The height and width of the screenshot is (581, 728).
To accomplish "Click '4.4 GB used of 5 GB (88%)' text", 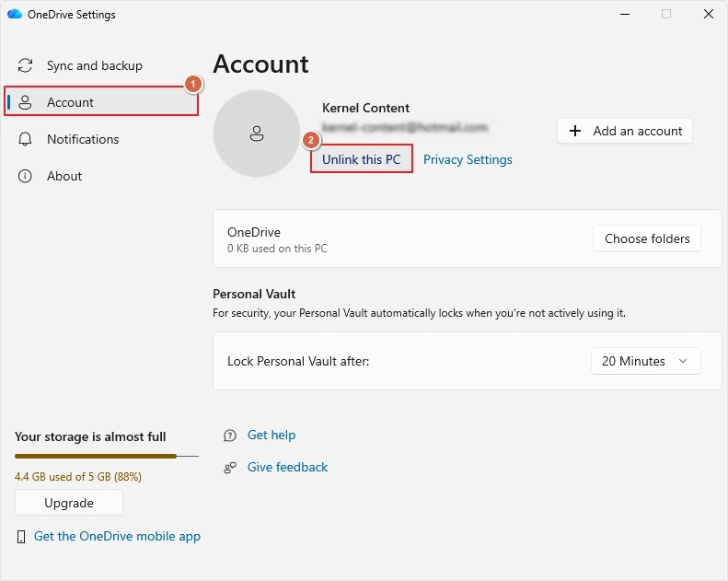I will tap(78, 477).
